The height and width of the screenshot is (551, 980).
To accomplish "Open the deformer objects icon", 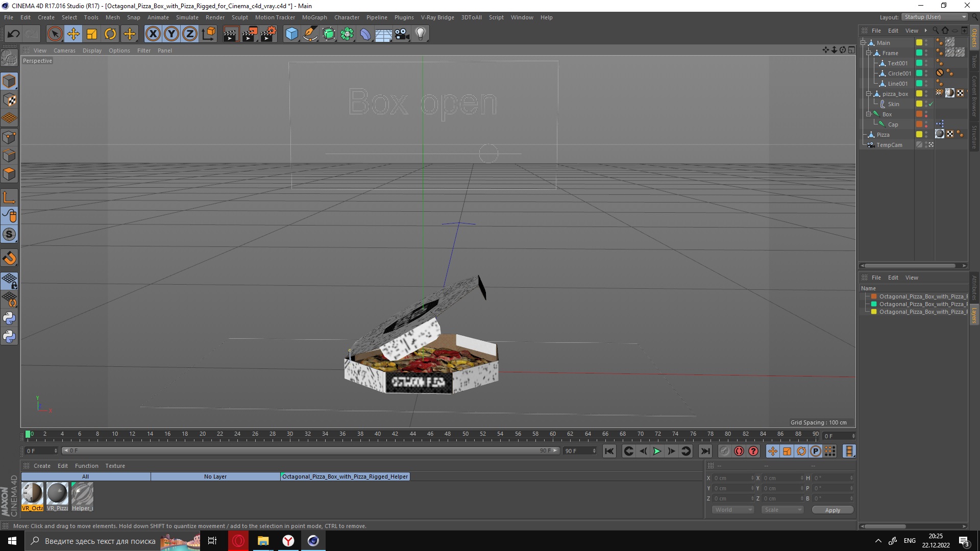I will pos(365,34).
